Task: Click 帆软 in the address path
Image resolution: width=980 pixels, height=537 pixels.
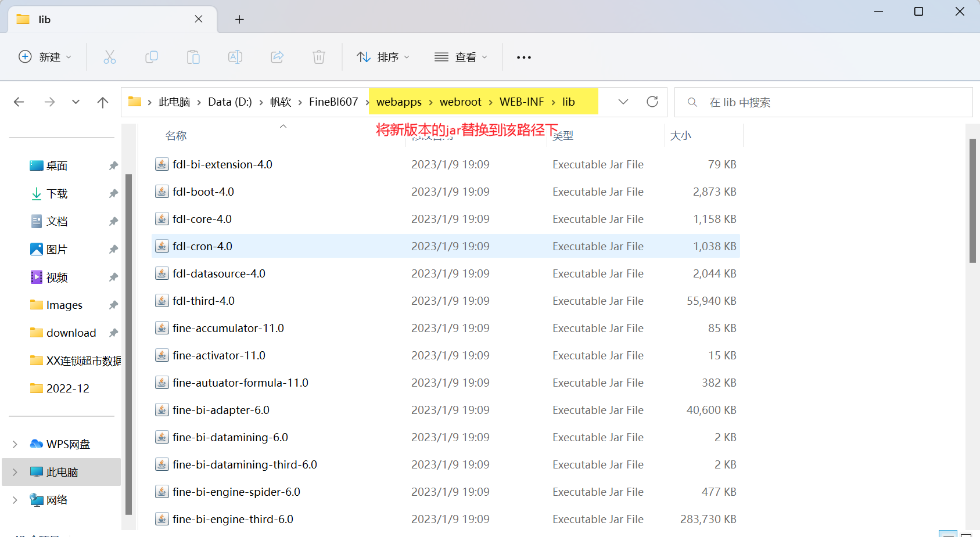Action: (x=281, y=102)
